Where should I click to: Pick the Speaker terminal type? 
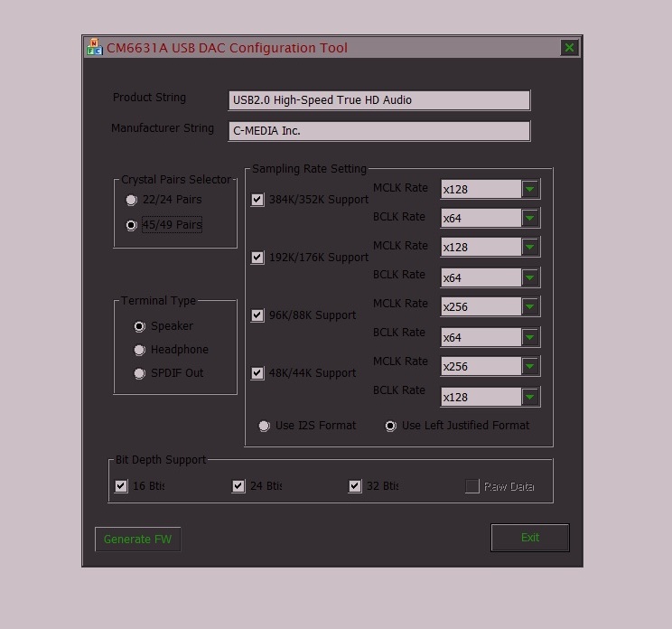139,326
